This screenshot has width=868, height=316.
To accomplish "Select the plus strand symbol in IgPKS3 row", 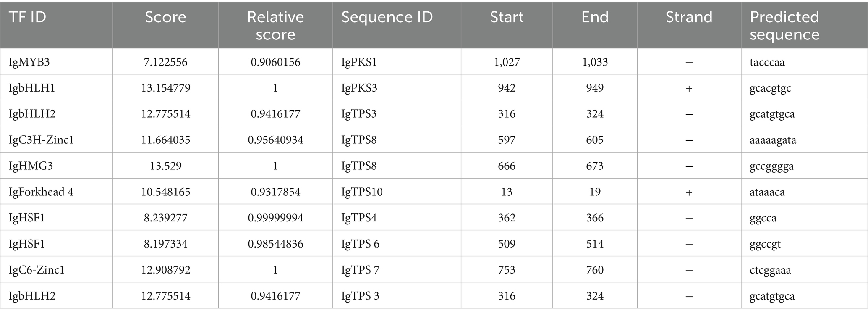I will tap(689, 88).
